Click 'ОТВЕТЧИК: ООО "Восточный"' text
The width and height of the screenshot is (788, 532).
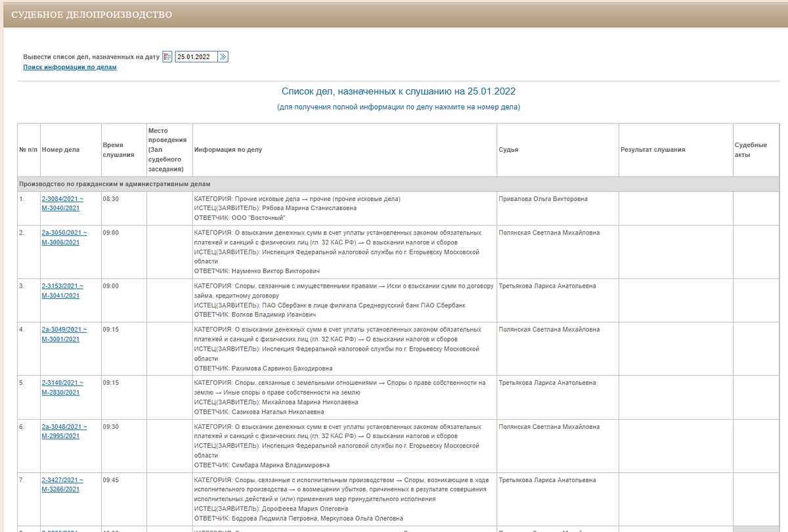[240, 217]
